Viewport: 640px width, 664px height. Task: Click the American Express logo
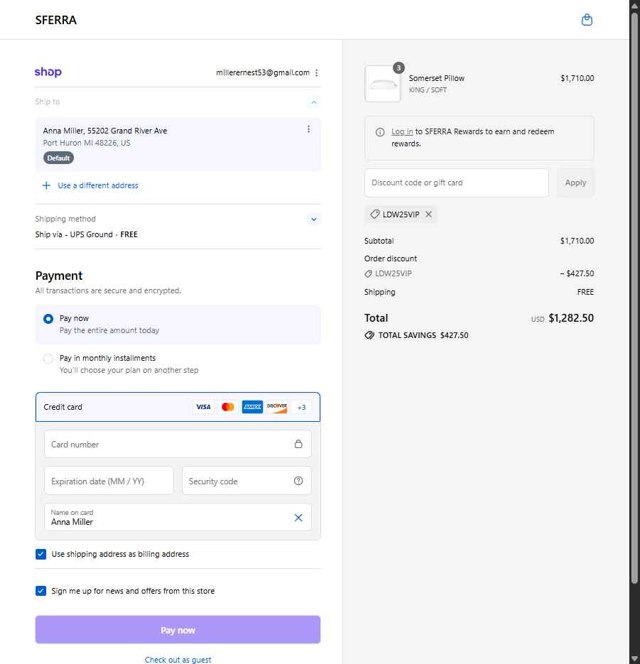pos(252,407)
